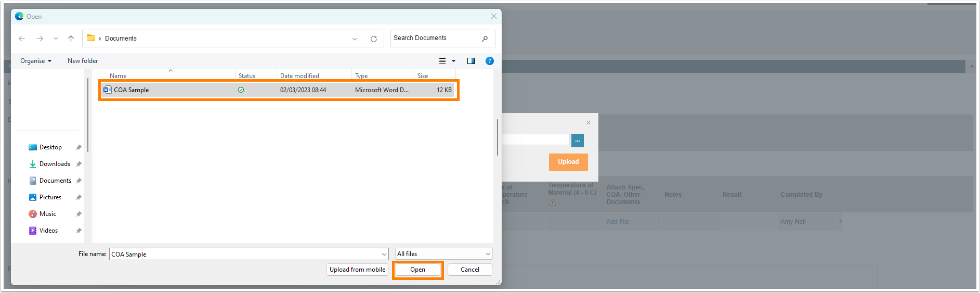Select Pictures in the navigation pane
The width and height of the screenshot is (980, 293).
pos(50,197)
